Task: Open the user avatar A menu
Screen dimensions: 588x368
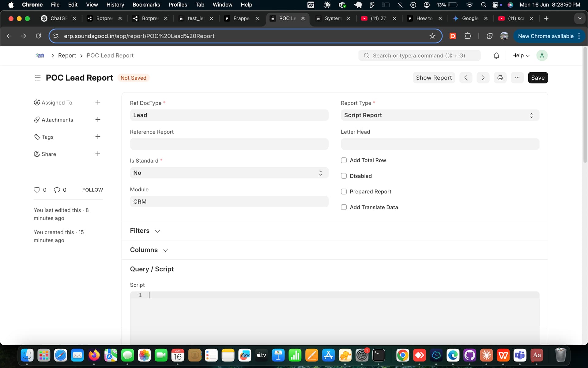Action: click(x=542, y=56)
